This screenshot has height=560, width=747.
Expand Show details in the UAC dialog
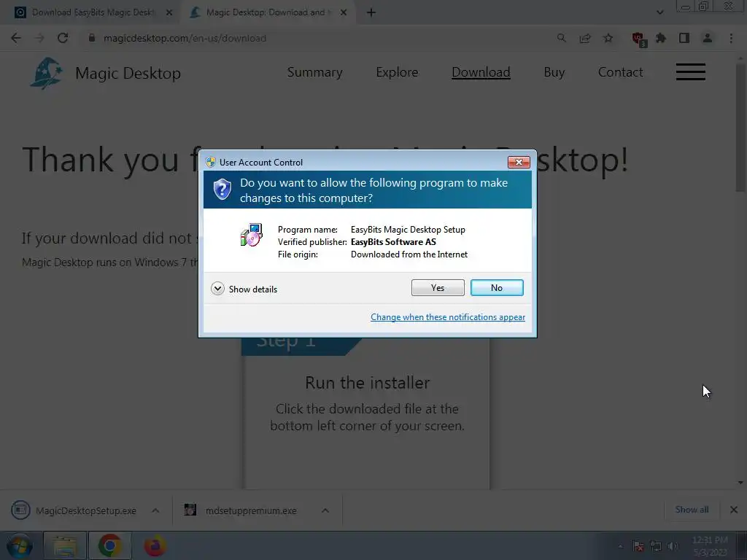[x=244, y=289]
